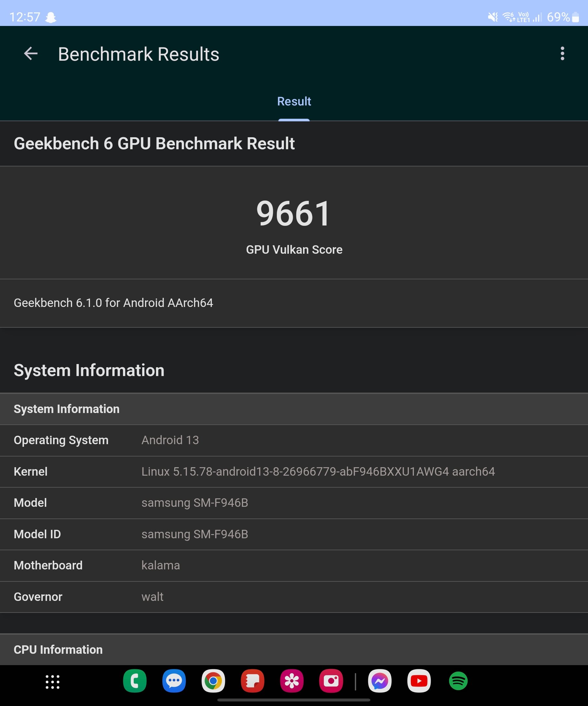Launch the Camera app from taskbar
The height and width of the screenshot is (706, 588).
[331, 681]
